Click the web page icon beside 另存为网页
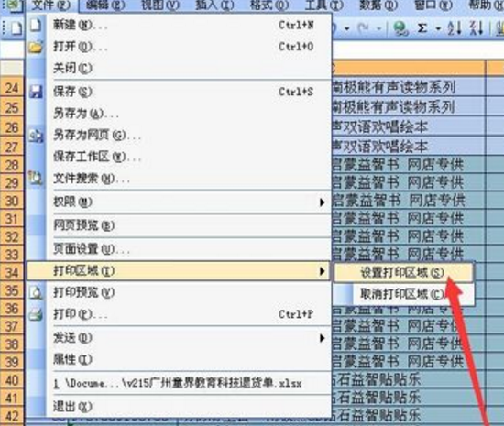The height and width of the screenshot is (426, 504). pyautogui.click(x=36, y=136)
